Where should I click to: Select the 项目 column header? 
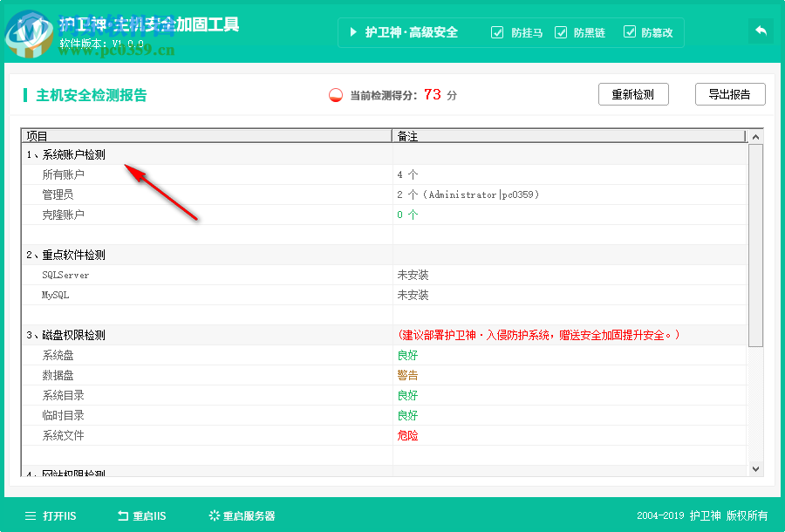coord(35,136)
